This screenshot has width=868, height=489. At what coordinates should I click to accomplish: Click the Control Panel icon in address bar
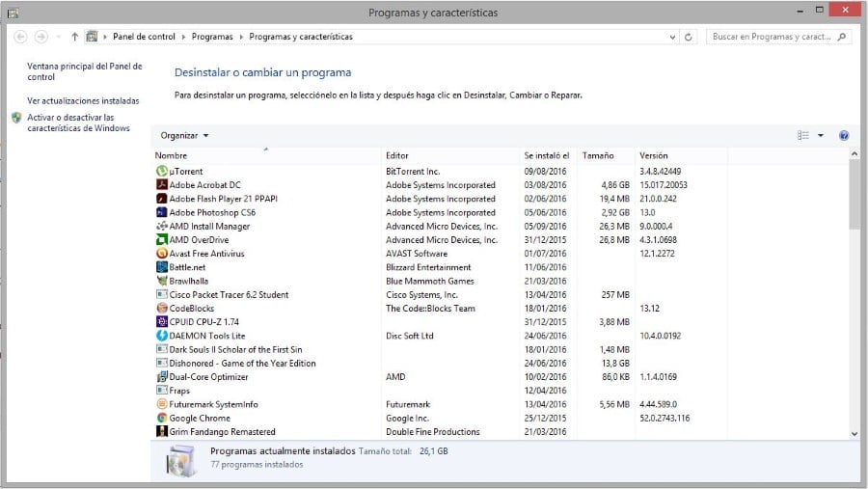[92, 37]
